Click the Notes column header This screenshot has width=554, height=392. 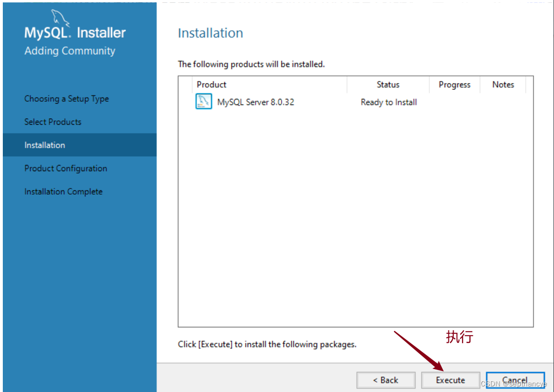(x=503, y=85)
